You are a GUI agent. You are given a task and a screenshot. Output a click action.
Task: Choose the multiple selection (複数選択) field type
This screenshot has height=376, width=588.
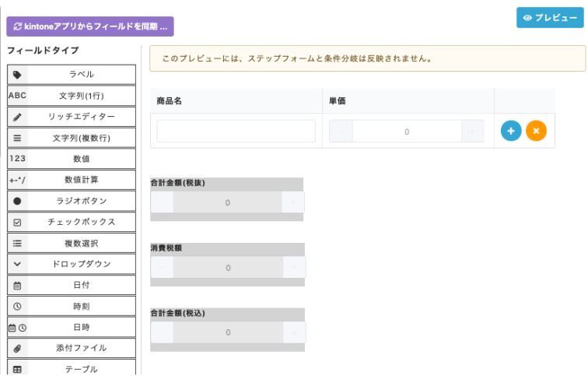click(72, 243)
